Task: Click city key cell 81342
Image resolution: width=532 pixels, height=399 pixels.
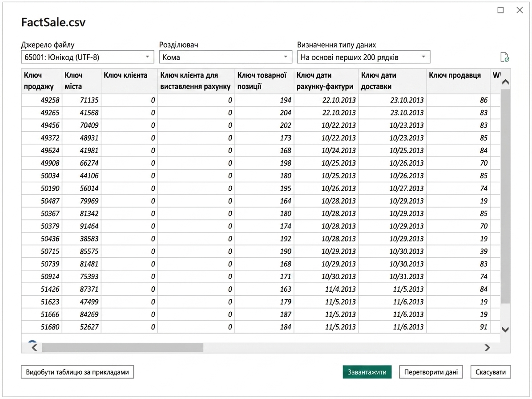Action: [81, 213]
